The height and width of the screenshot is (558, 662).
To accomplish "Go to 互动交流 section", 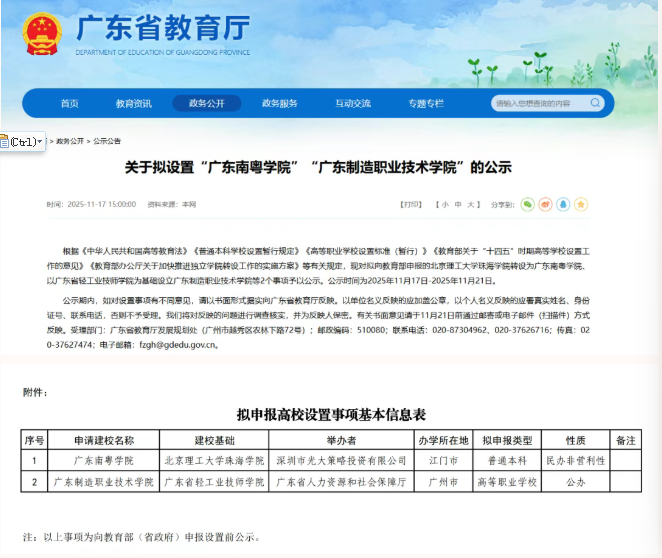I will [353, 103].
